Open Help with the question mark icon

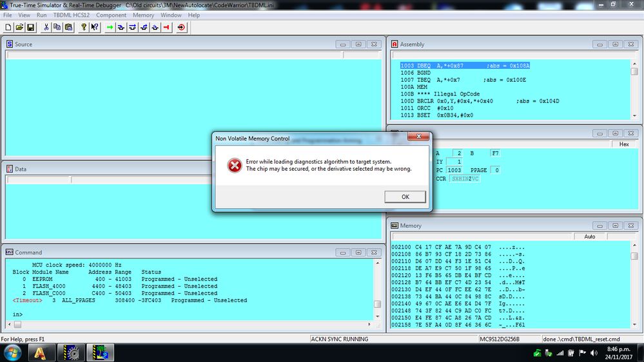(x=84, y=28)
